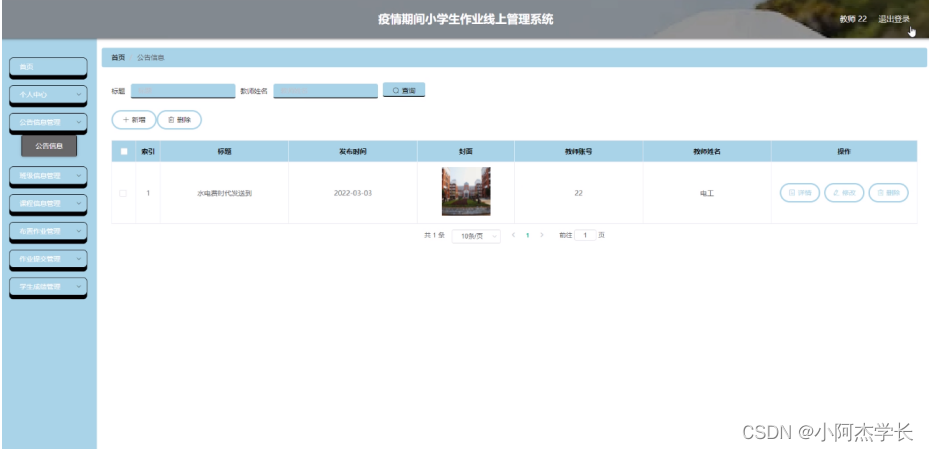Click the 教师姓名 search input field
Screen dimensions: 929x451
(x=325, y=91)
